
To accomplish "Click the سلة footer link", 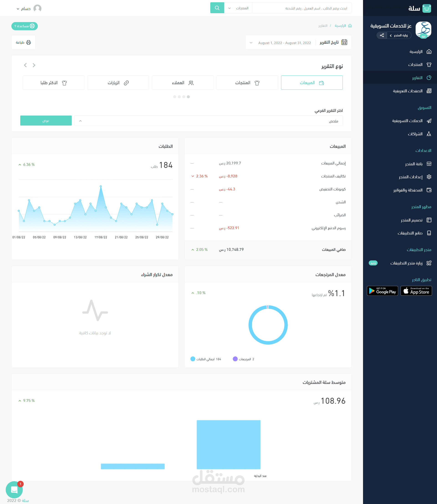I will click(25, 500).
